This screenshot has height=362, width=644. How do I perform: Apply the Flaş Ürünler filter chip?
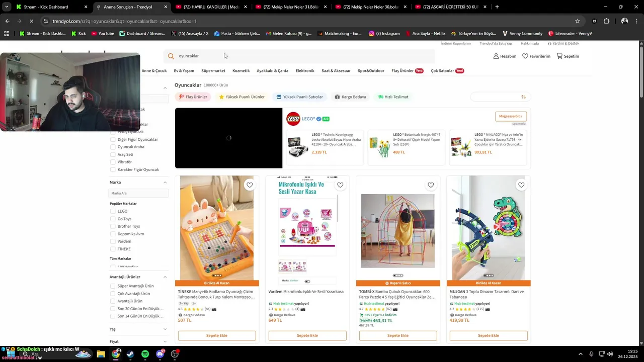tap(193, 97)
